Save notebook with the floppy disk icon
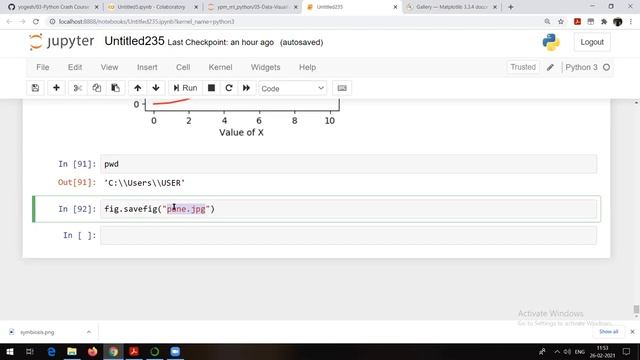Viewport: 640px width, 360px height. (36, 88)
